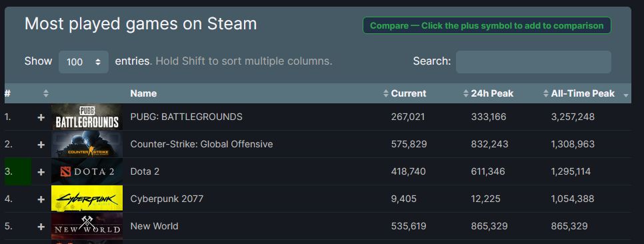Add Cyberpunk 2077 to comparison via plus

coord(41,199)
